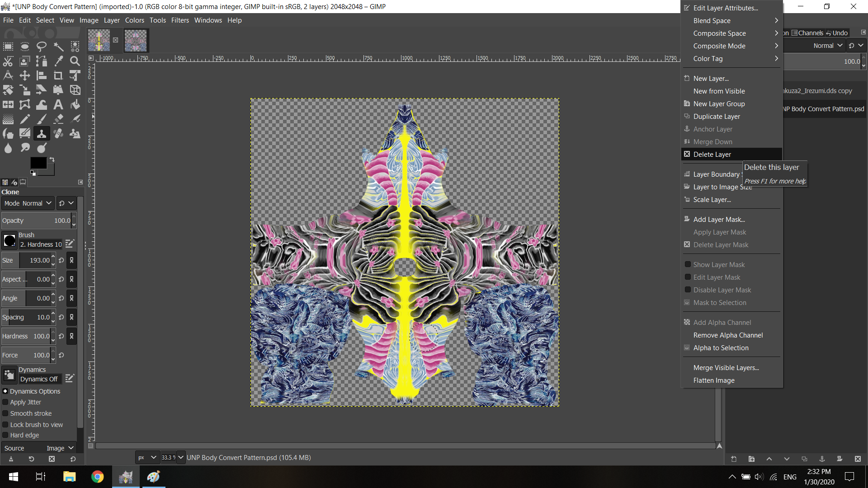868x488 pixels.
Task: Select the Flip tool
Action: coord(8,104)
